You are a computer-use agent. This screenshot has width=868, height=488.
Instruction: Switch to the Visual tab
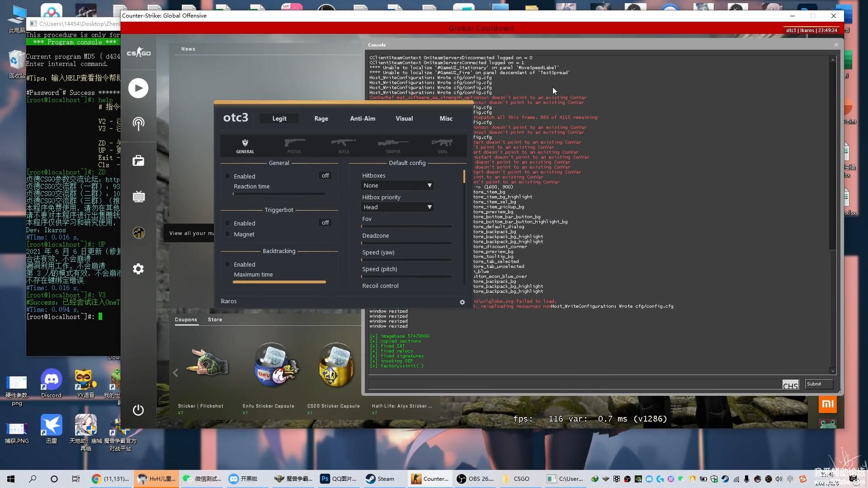point(404,118)
